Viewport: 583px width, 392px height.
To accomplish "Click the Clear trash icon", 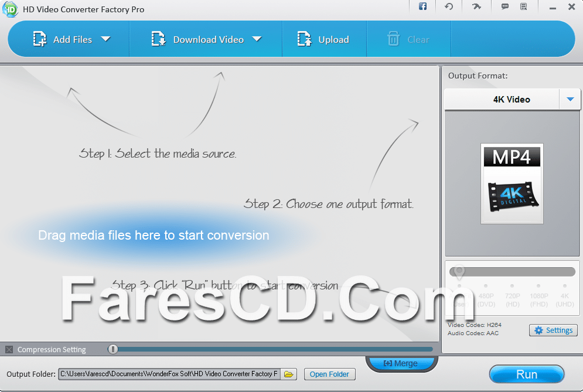I will click(393, 39).
